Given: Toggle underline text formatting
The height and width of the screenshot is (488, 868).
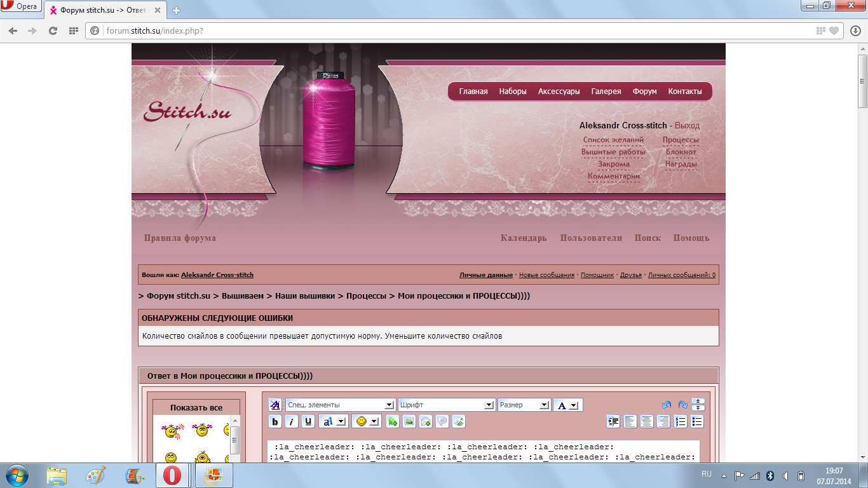Looking at the screenshot, I should 308,421.
